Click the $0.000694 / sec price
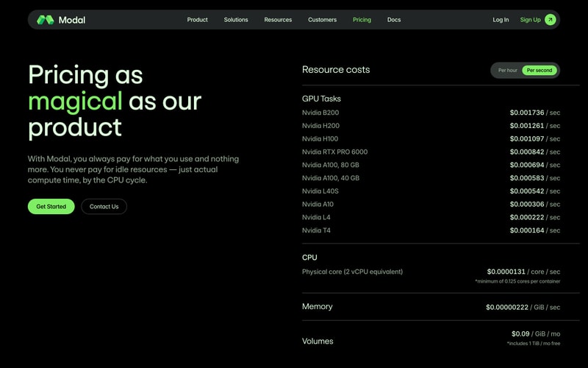The width and height of the screenshot is (588, 368). [535, 165]
